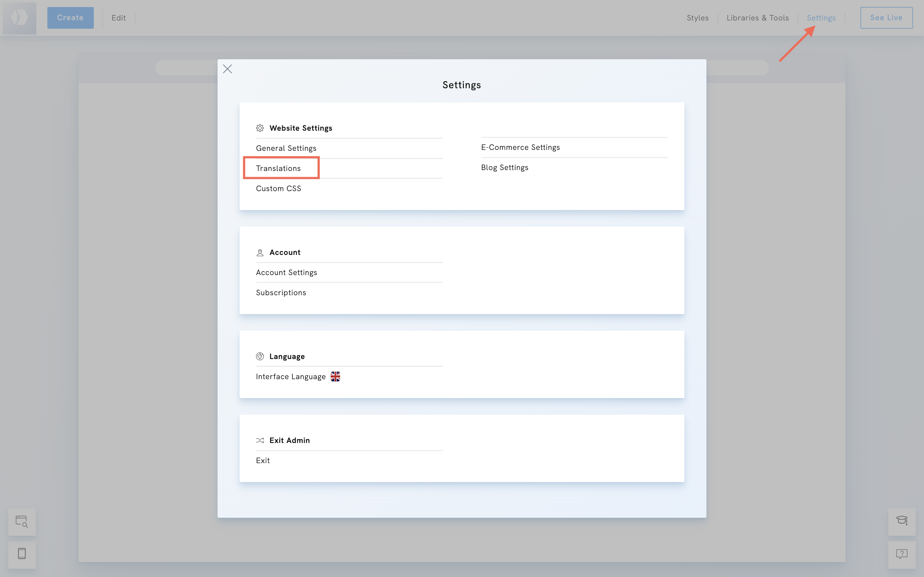Open E-Commerce Settings
This screenshot has height=577, width=924.
pos(520,147)
